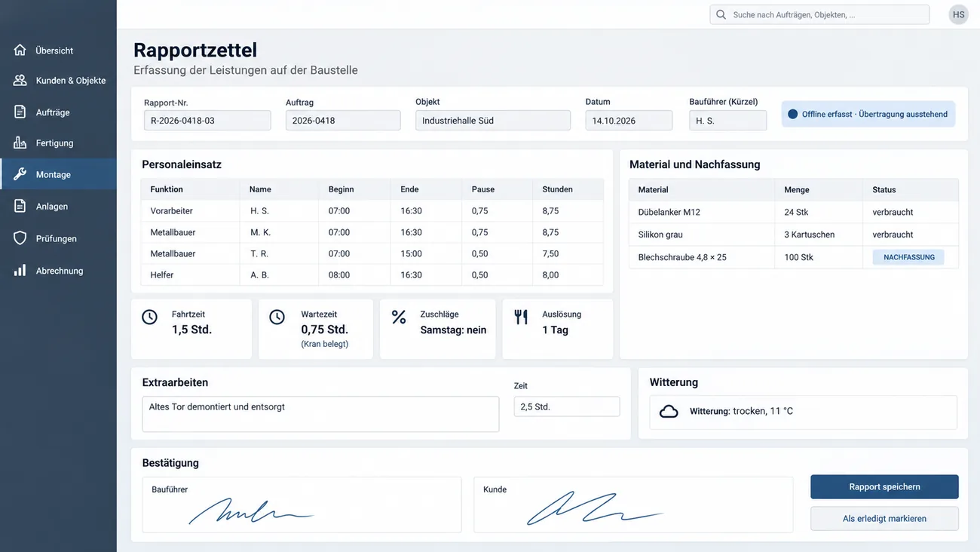Open Übersicht in the sidebar
This screenshot has width=980, height=552.
[58, 51]
